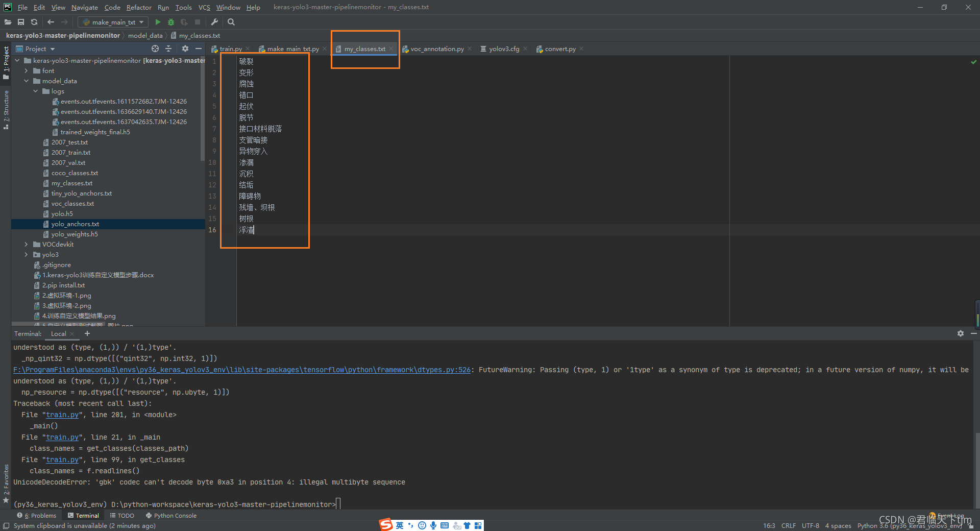Click the train.py line 99 traceback link

coord(62,460)
